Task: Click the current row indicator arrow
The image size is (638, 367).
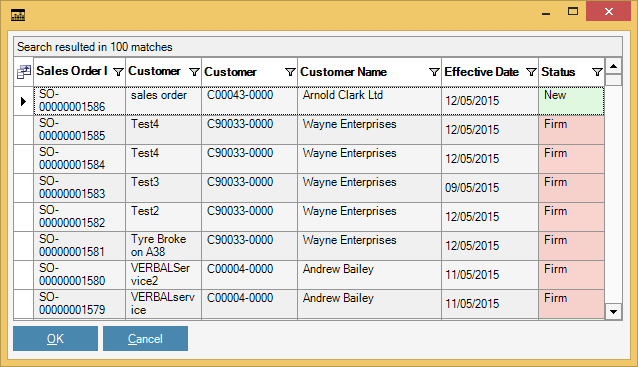Action: coord(23,101)
